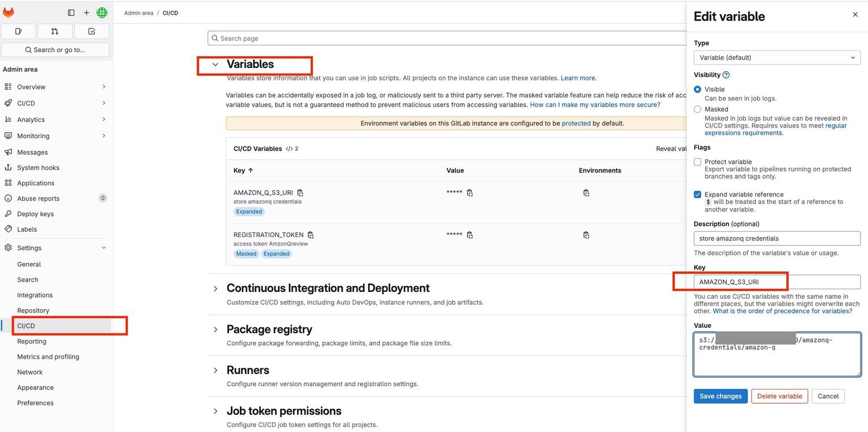
Task: Collapse the Settings sidebar group
Action: pos(104,248)
